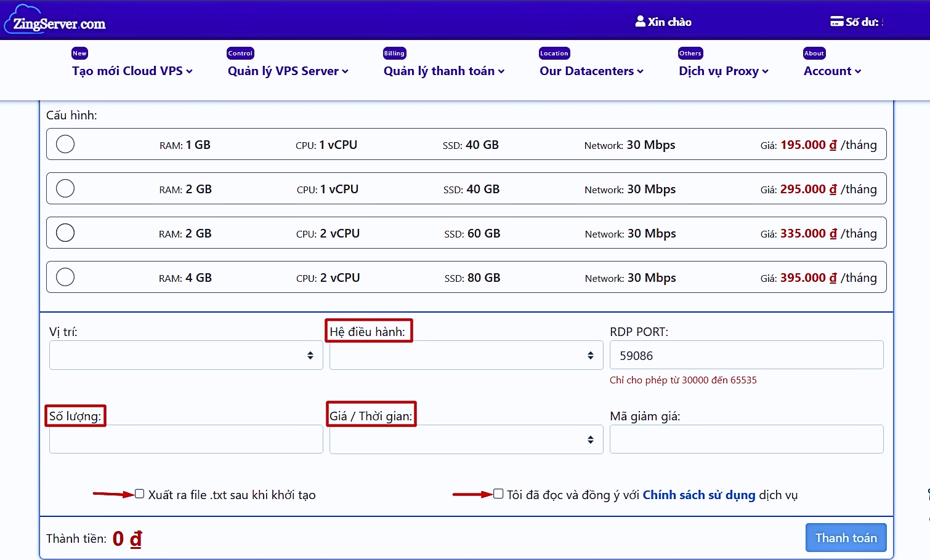The width and height of the screenshot is (930, 560).
Task: Open the Hệ điều hành dropdown
Action: 466,355
